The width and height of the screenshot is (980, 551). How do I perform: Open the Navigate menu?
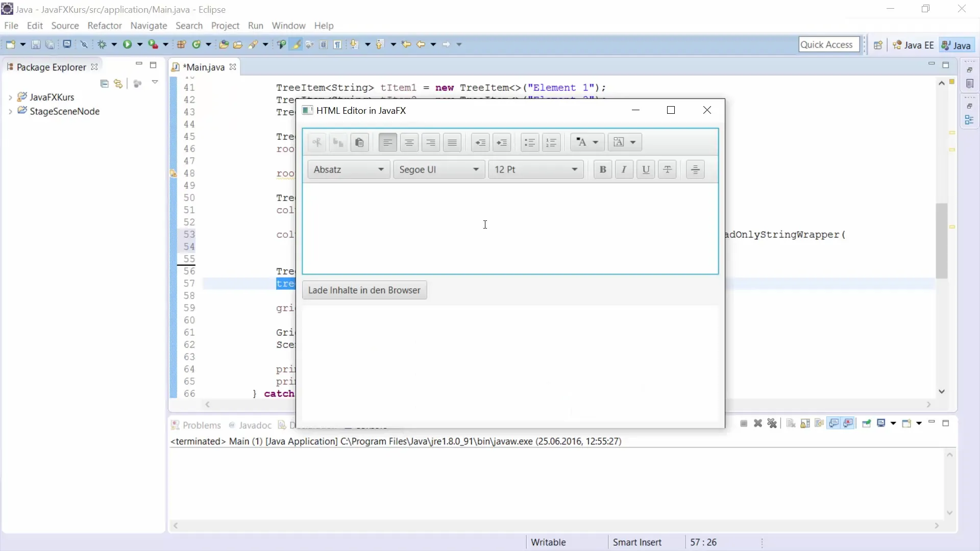point(149,26)
